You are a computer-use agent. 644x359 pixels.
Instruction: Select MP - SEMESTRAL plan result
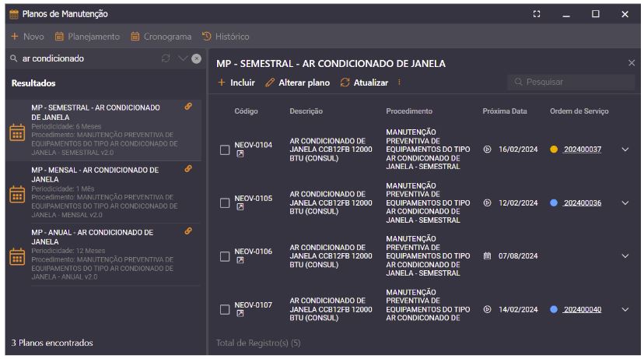point(104,130)
